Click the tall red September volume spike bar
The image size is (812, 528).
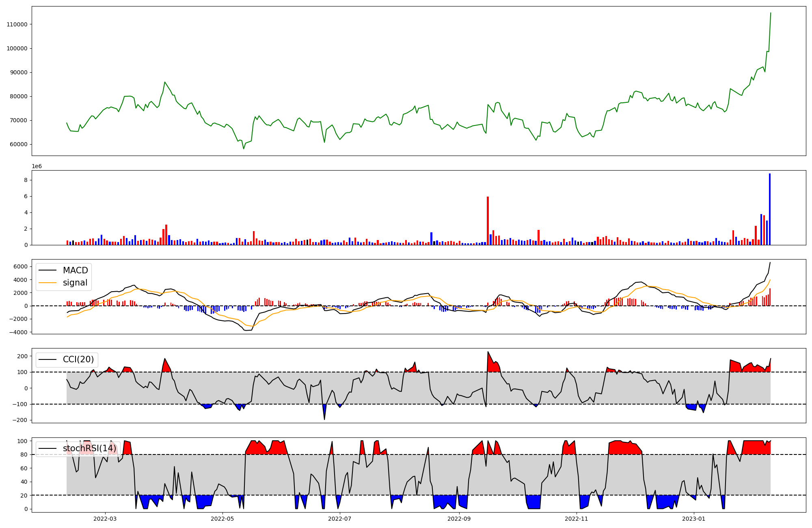(x=488, y=221)
